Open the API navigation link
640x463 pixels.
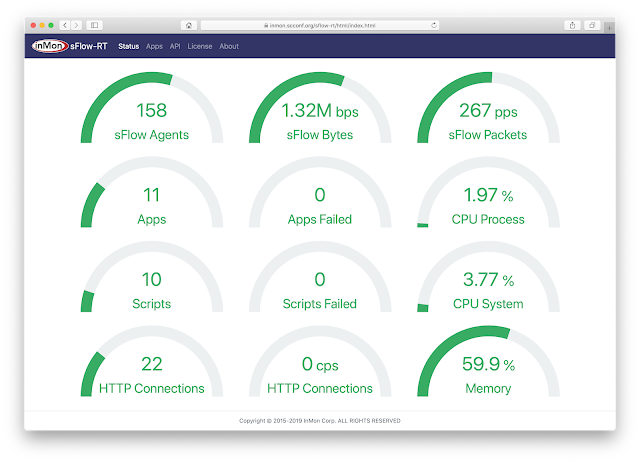click(x=175, y=47)
